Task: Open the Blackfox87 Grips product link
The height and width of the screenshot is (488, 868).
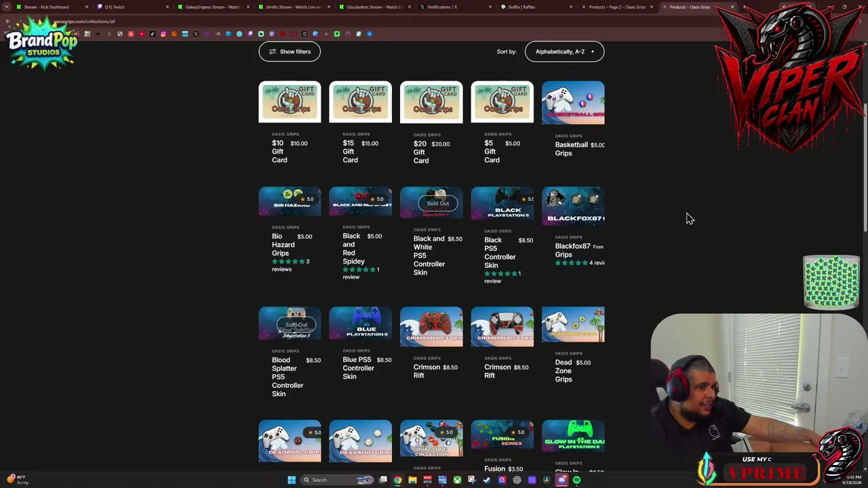Action: 573,251
